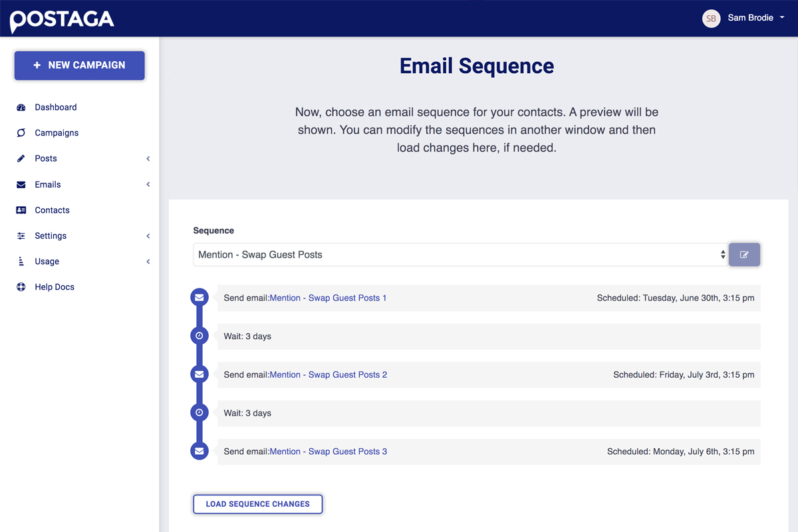Open Mention - Swap Guest Posts 2 link
Viewport: 798px width, 532px height.
(329, 375)
